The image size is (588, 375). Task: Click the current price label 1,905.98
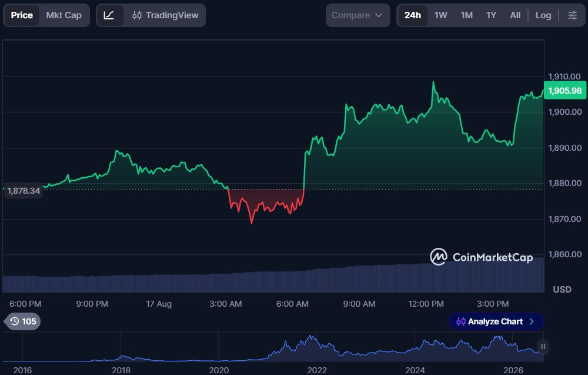[564, 91]
